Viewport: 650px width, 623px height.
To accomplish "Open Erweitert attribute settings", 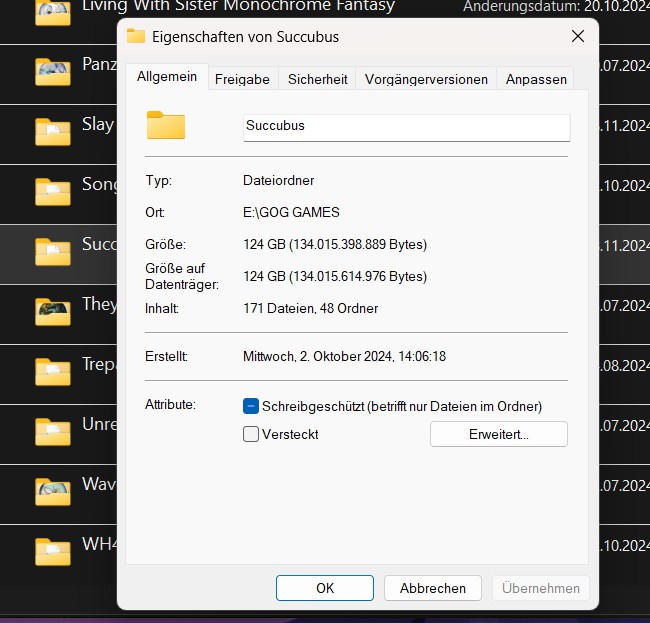I will [x=499, y=434].
